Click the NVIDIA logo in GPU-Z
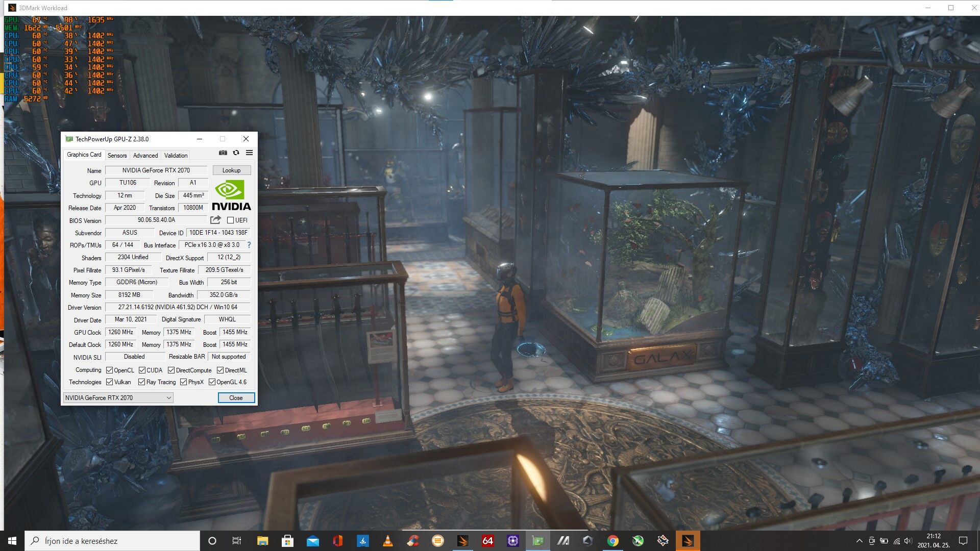 coord(231,195)
